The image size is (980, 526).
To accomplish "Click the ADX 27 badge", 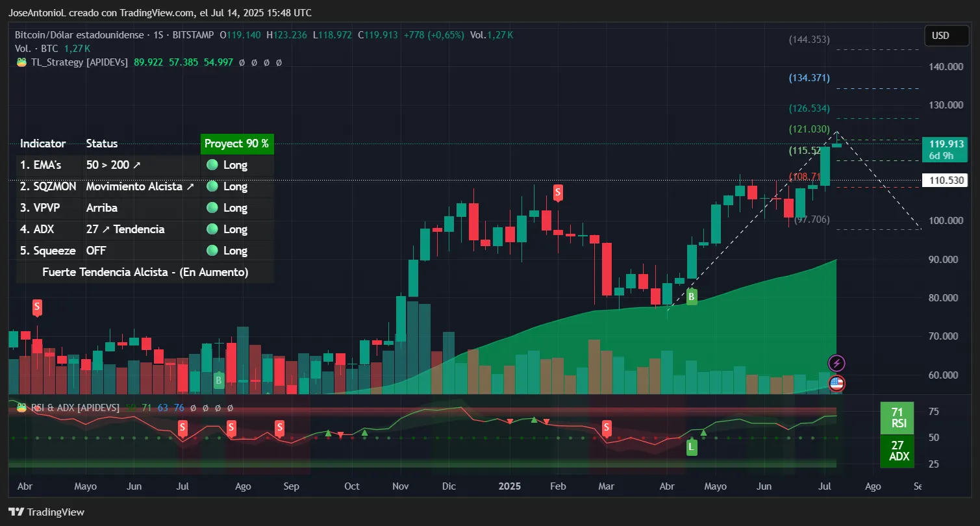I will [897, 451].
